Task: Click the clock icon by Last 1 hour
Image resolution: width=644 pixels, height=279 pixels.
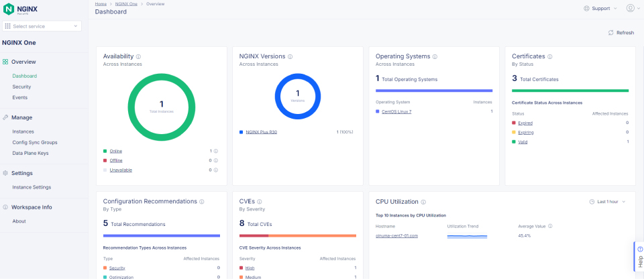Action: [592, 202]
